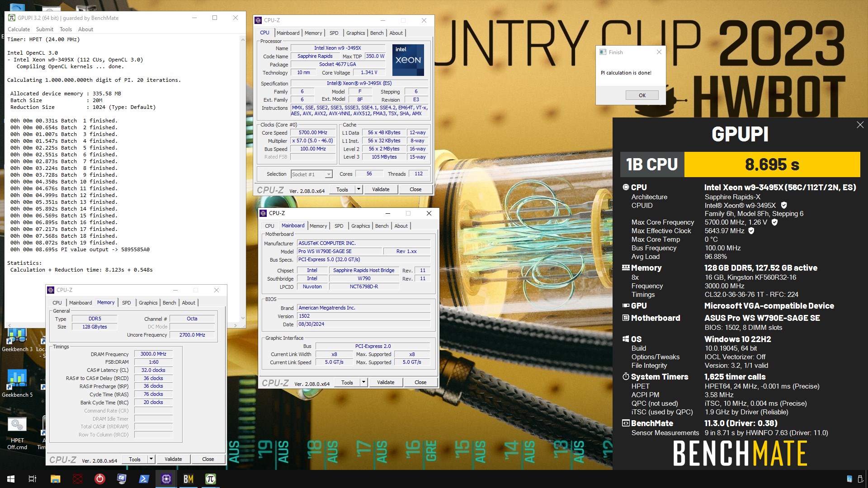This screenshot has height=488, width=868.
Task: Click the Memory module icon in BenchMate panel
Action: coord(626,268)
